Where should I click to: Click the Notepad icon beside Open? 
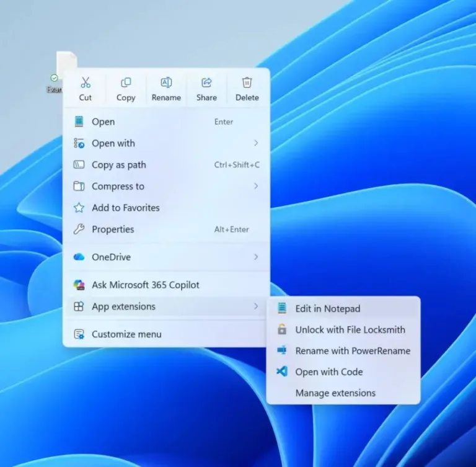point(79,122)
